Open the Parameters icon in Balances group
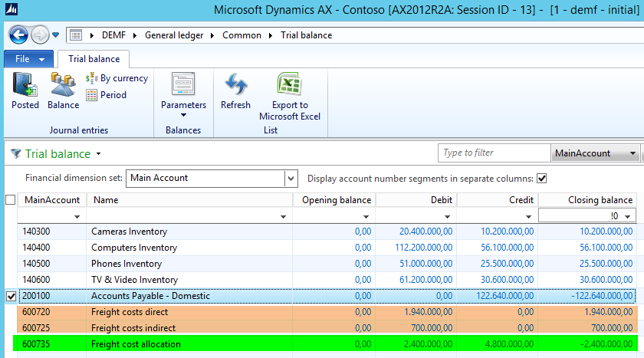Image resolution: width=644 pixels, height=358 pixels. point(183,94)
